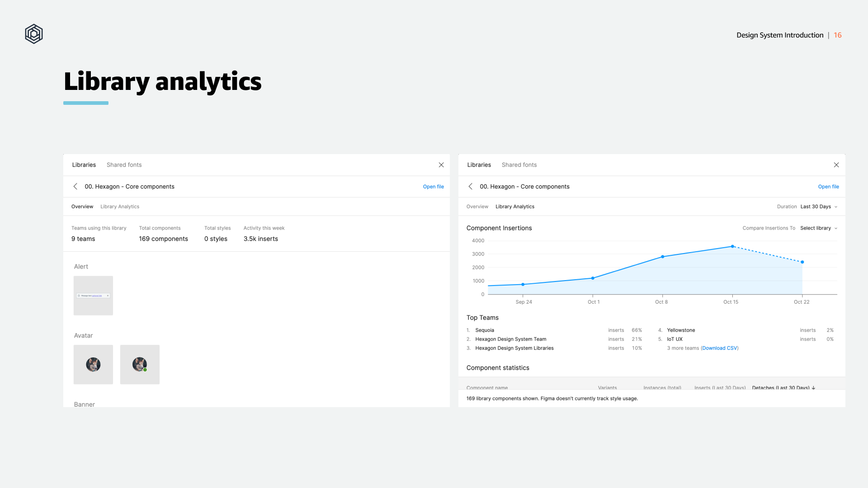This screenshot has height=488, width=868.
Task: Select the Avatar with green status dot
Action: 140,365
